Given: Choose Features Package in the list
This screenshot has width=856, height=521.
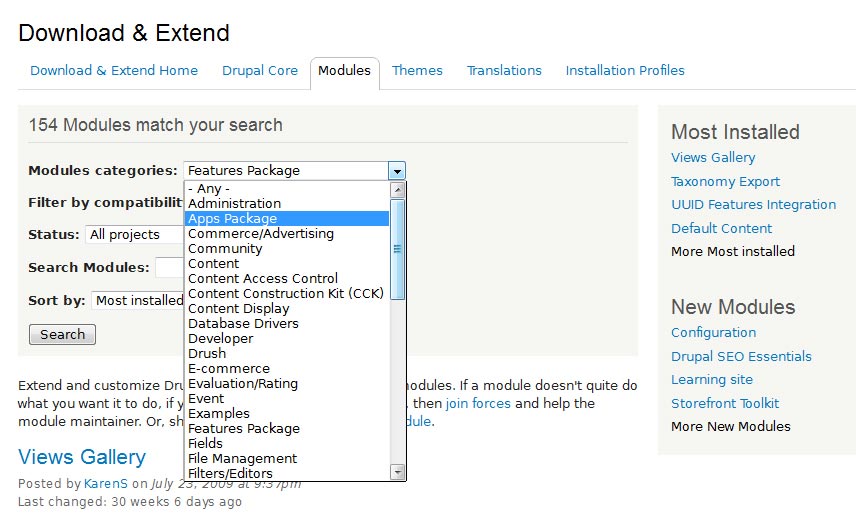Looking at the screenshot, I should (287, 429).
